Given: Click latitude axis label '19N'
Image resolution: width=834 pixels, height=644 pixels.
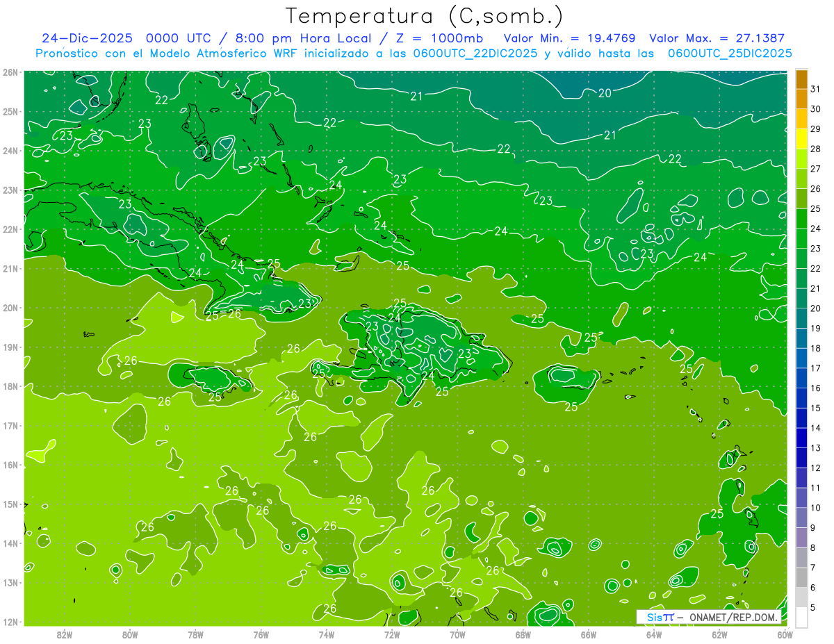Looking at the screenshot, I should (x=10, y=347).
